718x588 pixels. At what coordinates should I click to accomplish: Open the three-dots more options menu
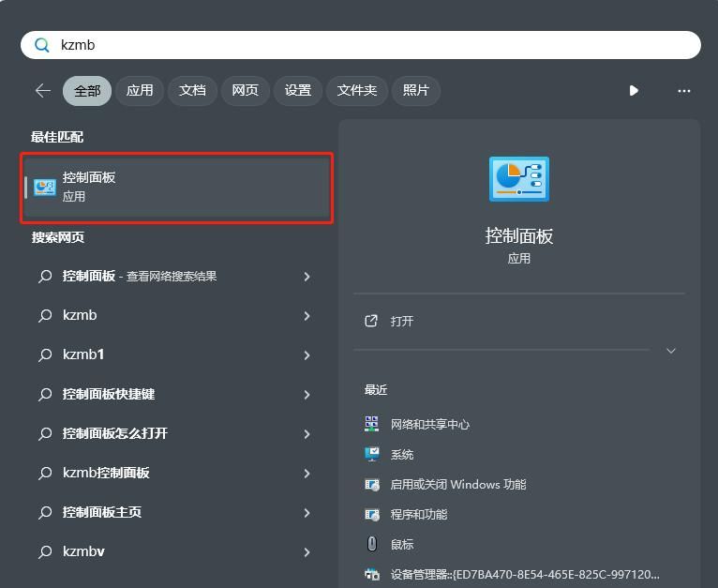[x=683, y=91]
